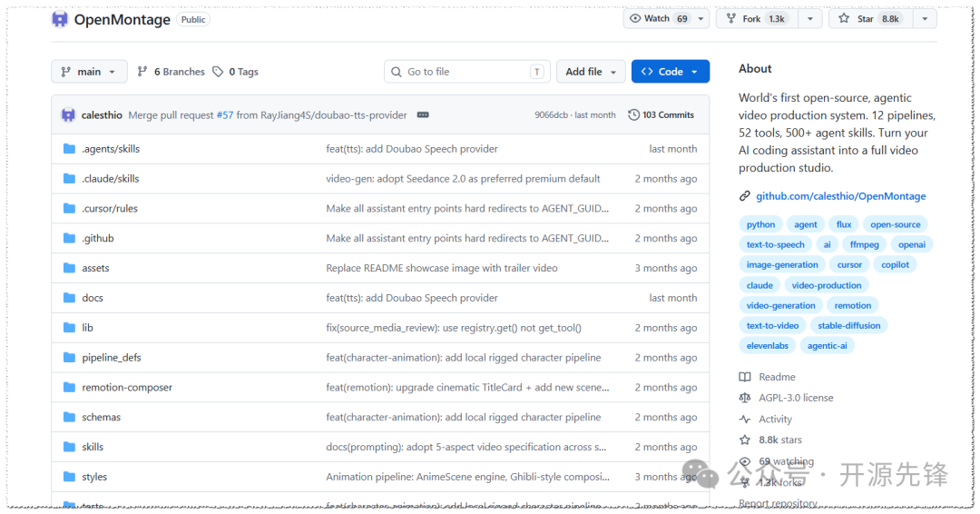Click the Activity pulse icon
The width and height of the screenshot is (980, 514).
(x=745, y=419)
